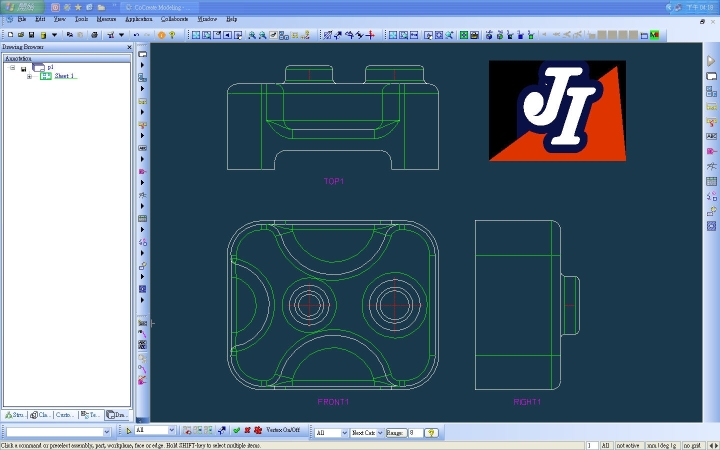
Task: Click the green checkmark confirm icon
Action: tap(236, 430)
